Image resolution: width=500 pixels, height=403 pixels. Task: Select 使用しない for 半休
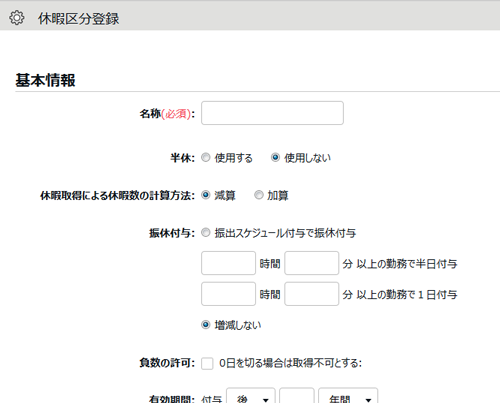(x=275, y=157)
